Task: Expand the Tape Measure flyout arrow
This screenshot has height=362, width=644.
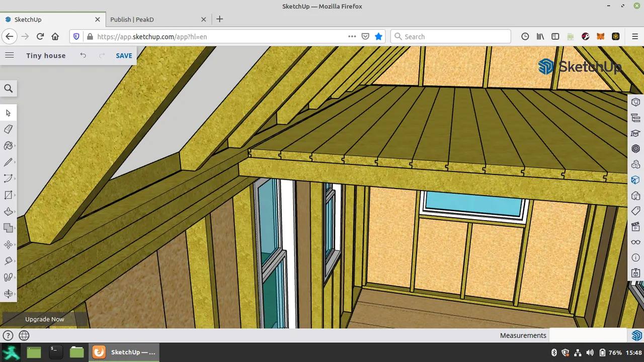Action: (x=15, y=261)
